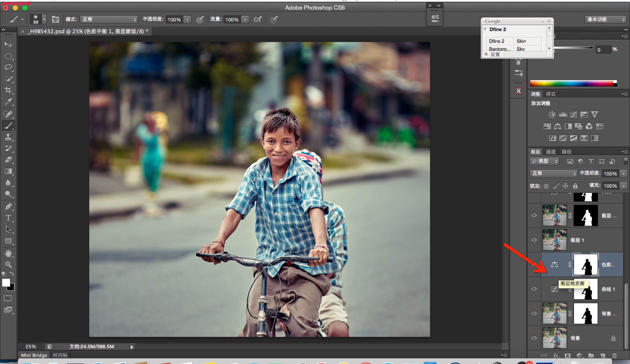Select the History Brush tool
Screen dimensions: 630x364
pyautogui.click(x=8, y=148)
